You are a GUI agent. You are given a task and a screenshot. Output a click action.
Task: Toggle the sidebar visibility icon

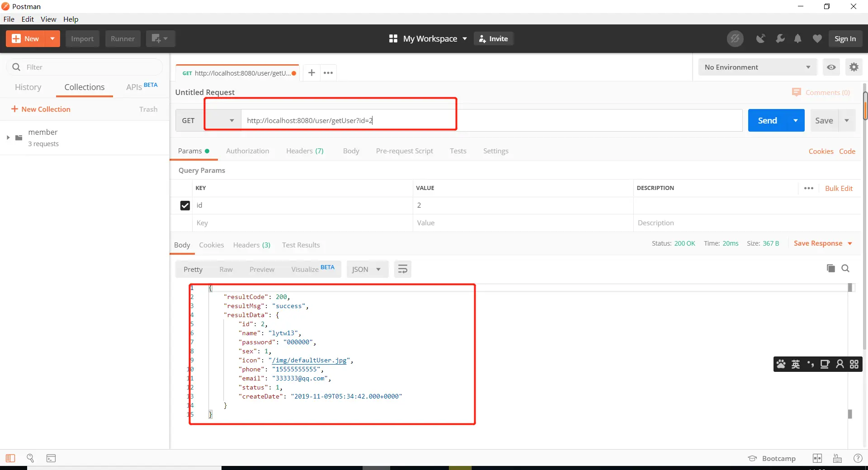[x=10, y=458]
